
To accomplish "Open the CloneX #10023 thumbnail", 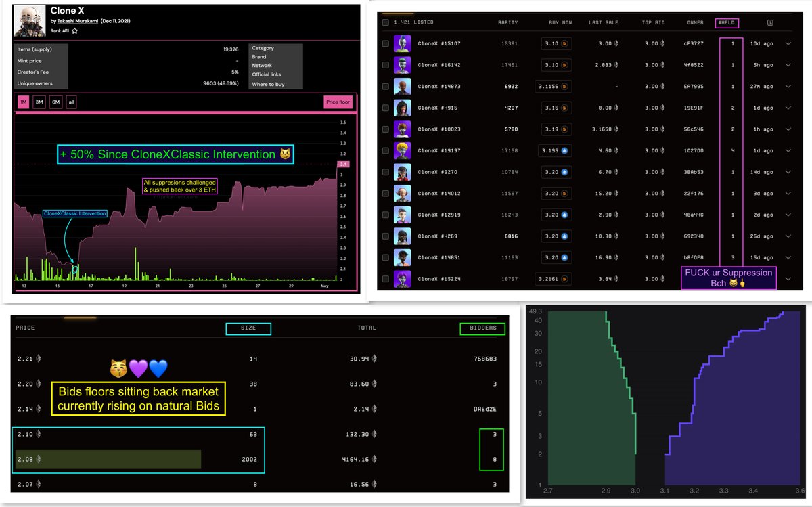I will coord(403,129).
